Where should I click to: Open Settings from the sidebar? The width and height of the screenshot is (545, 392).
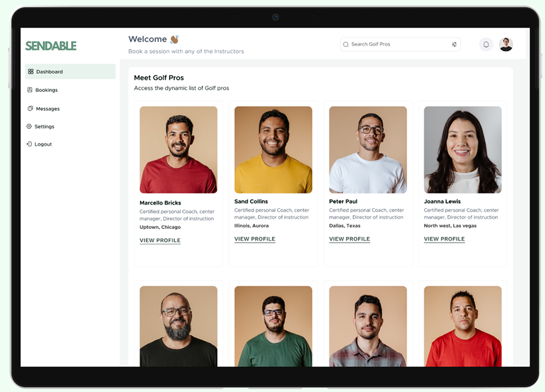click(x=45, y=126)
